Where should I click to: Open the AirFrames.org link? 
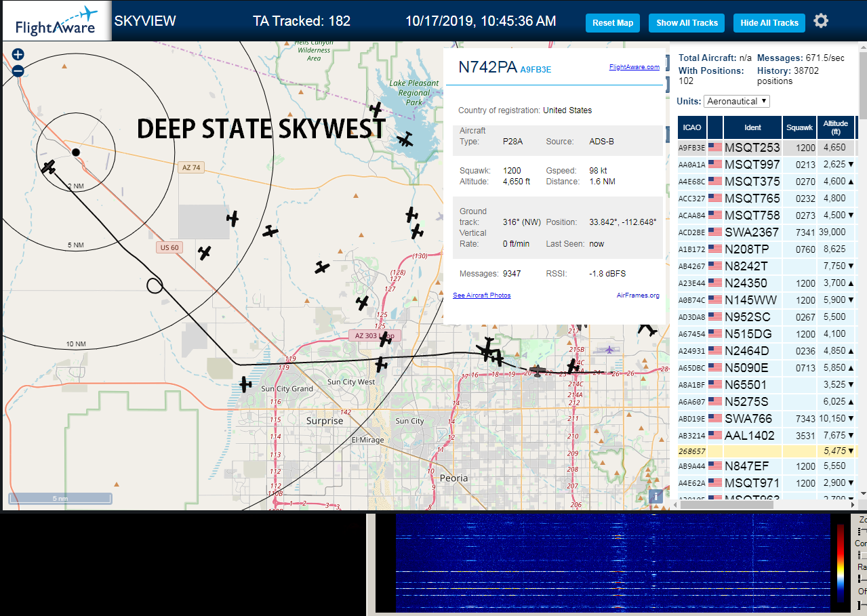point(638,295)
